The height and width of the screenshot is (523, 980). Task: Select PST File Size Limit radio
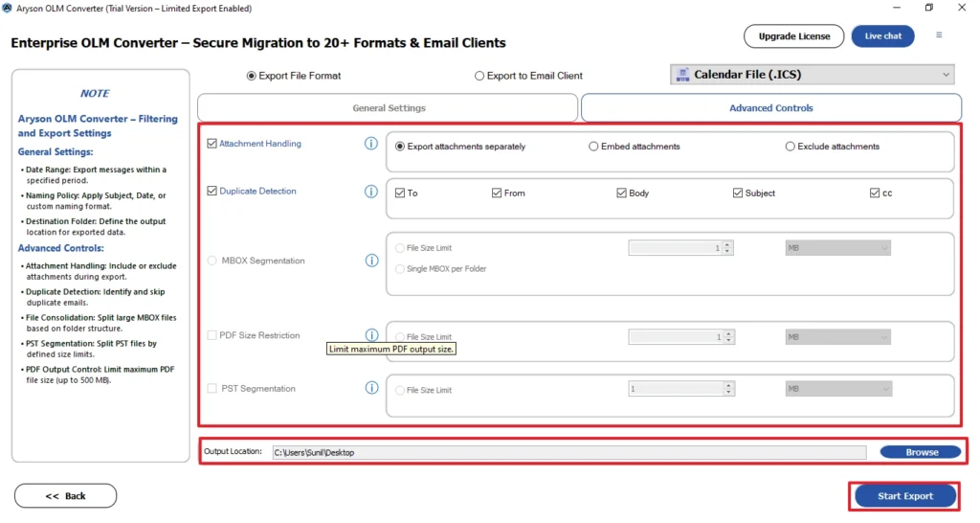point(399,391)
